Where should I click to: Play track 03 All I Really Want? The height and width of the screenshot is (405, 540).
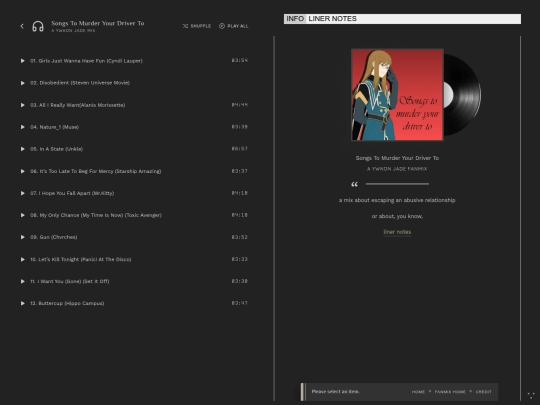22,105
